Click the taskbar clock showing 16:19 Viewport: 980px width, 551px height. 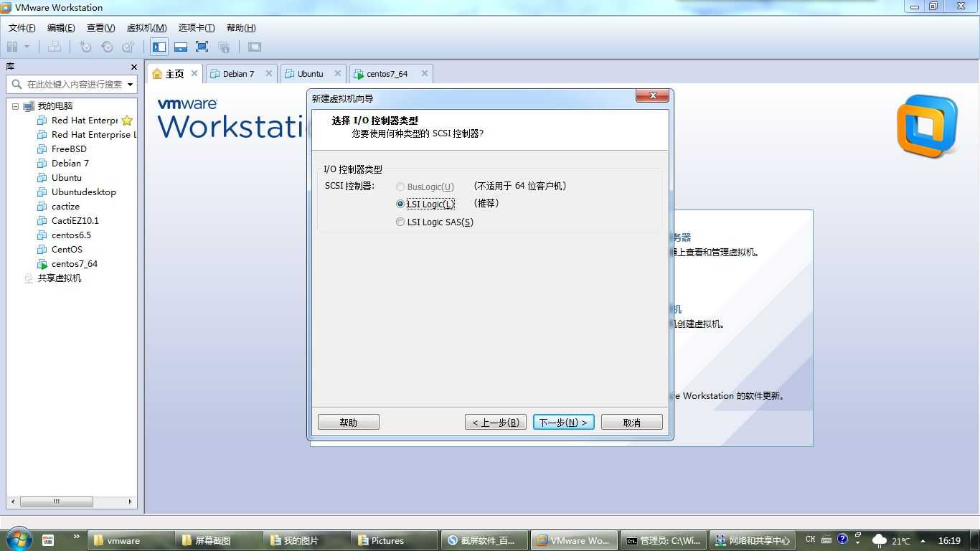[949, 540]
